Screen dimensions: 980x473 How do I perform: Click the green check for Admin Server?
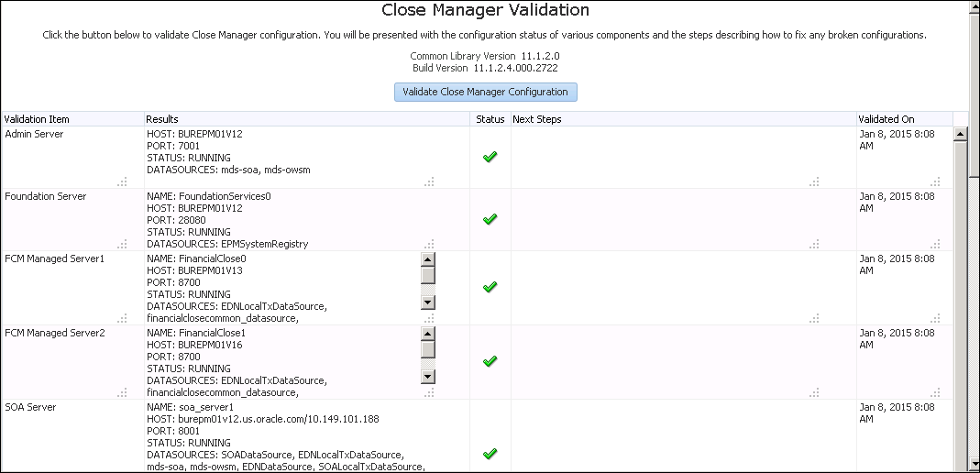(490, 157)
